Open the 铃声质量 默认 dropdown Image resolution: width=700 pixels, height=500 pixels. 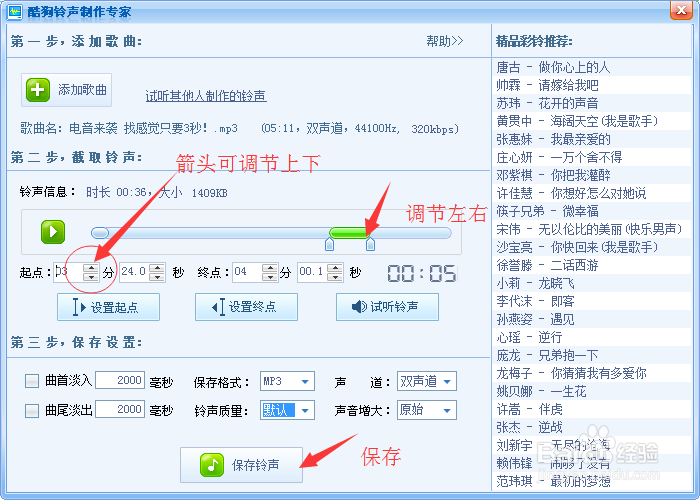click(x=288, y=410)
